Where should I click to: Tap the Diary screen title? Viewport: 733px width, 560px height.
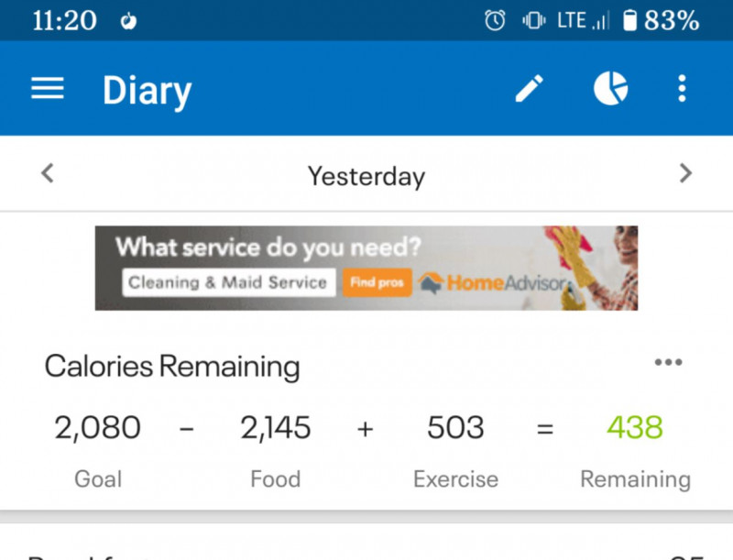147,90
